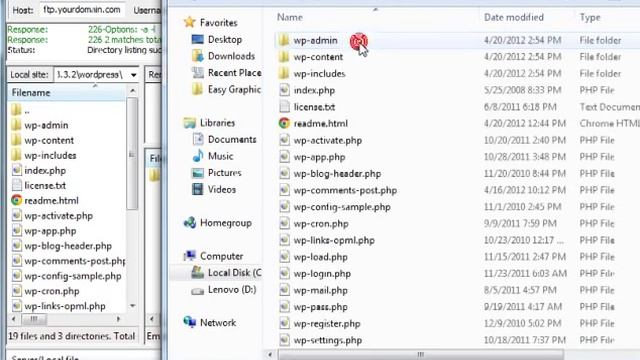
Task: Select license.txt in FileZilla local list
Action: click(45, 185)
